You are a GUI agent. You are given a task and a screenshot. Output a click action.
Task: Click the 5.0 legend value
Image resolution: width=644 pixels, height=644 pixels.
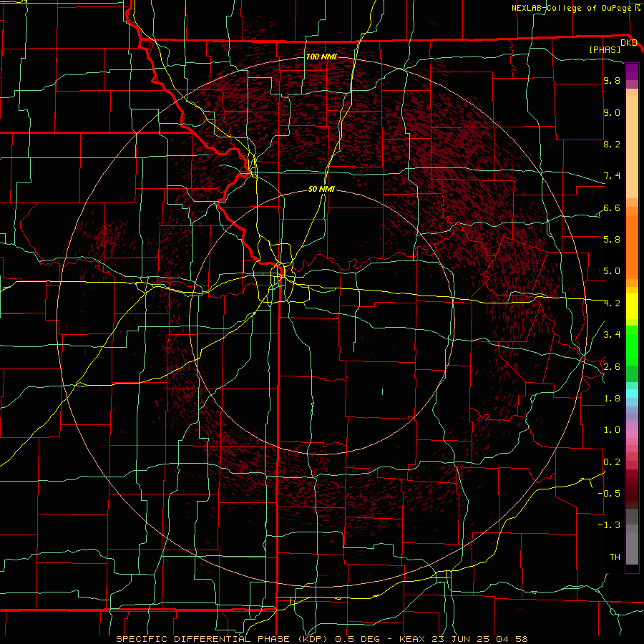[x=612, y=271]
